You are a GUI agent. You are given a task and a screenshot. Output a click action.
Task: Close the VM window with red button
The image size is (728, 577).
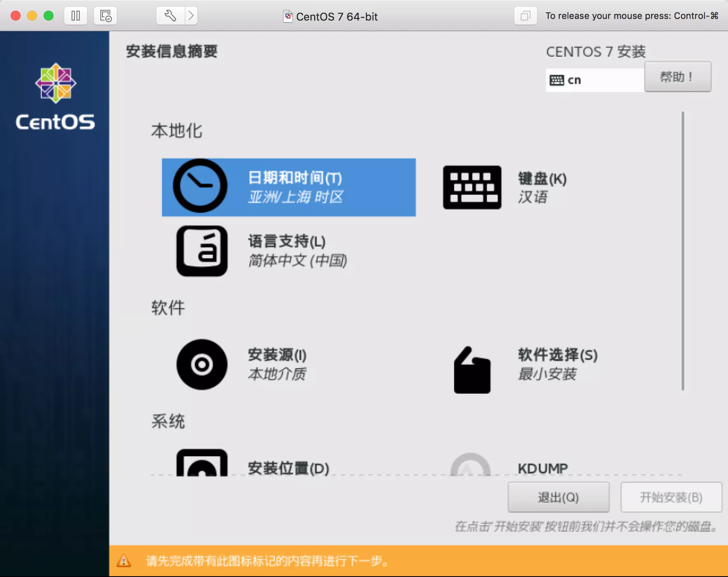click(x=16, y=16)
